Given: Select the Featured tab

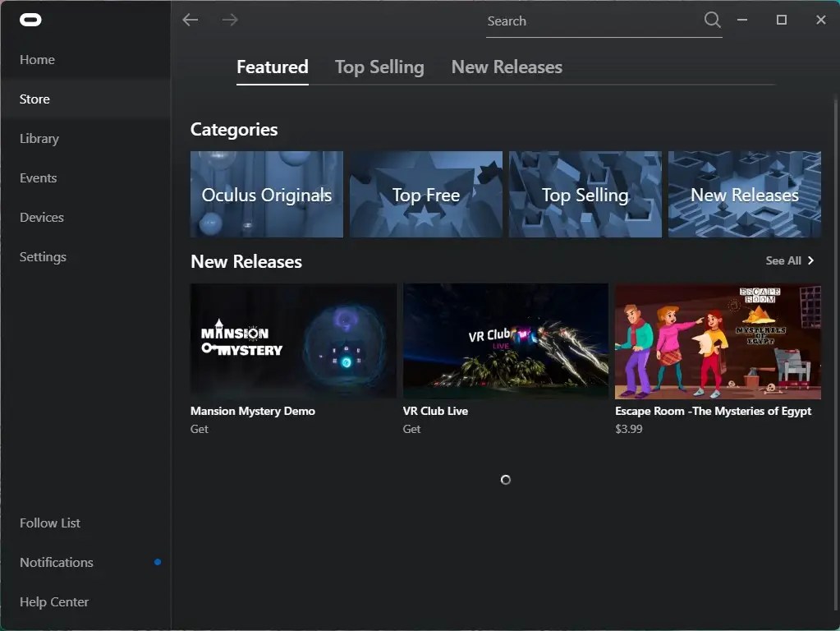Looking at the screenshot, I should click(272, 67).
